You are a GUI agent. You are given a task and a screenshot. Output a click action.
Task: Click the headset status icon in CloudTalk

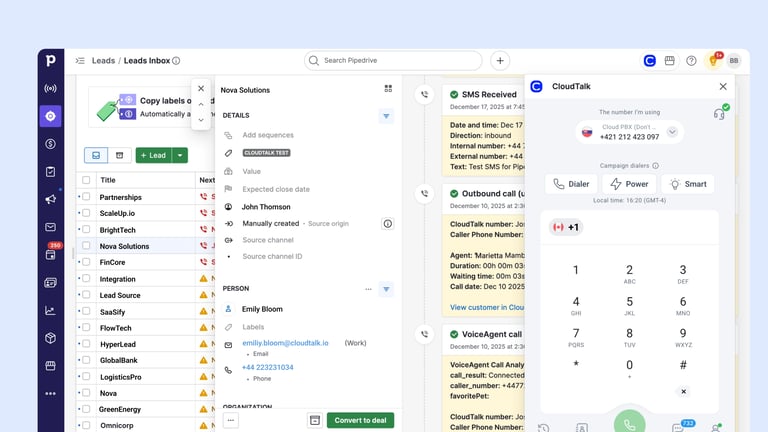pos(719,114)
